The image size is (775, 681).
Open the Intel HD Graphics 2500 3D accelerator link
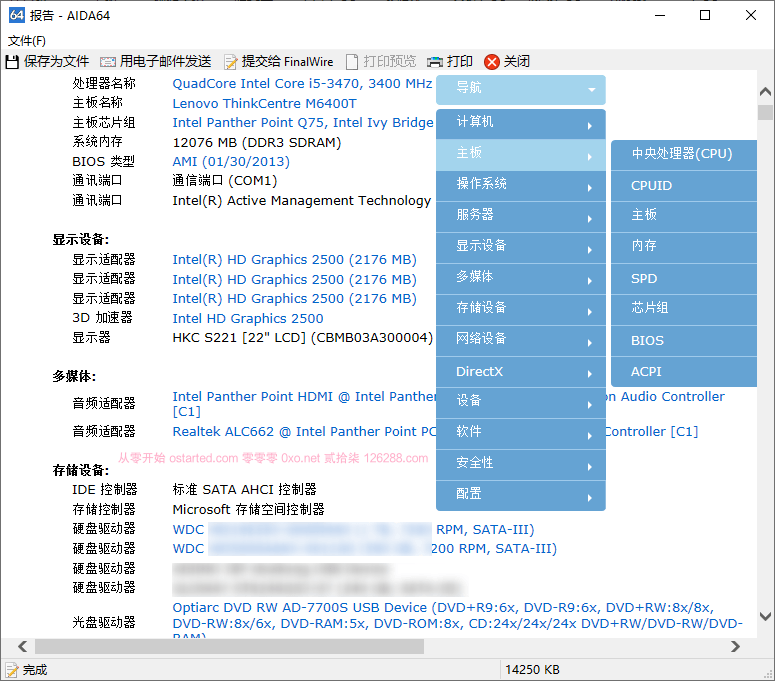[x=248, y=318]
